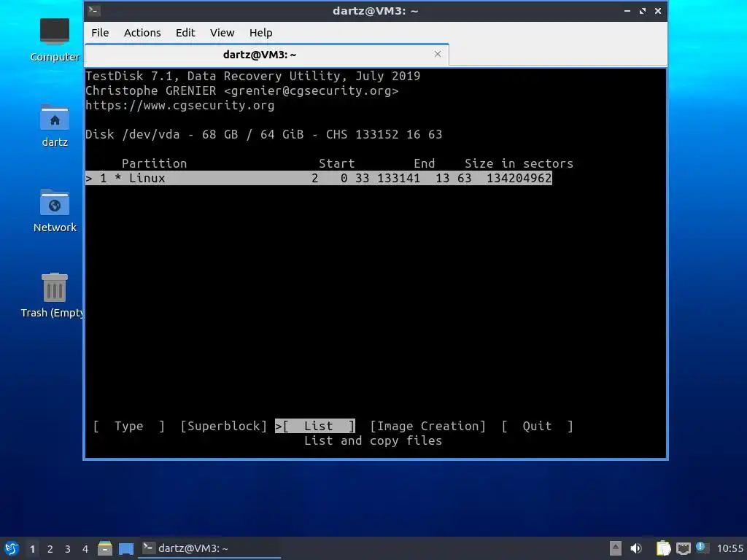Click the 'List and copy files' description

[373, 441]
